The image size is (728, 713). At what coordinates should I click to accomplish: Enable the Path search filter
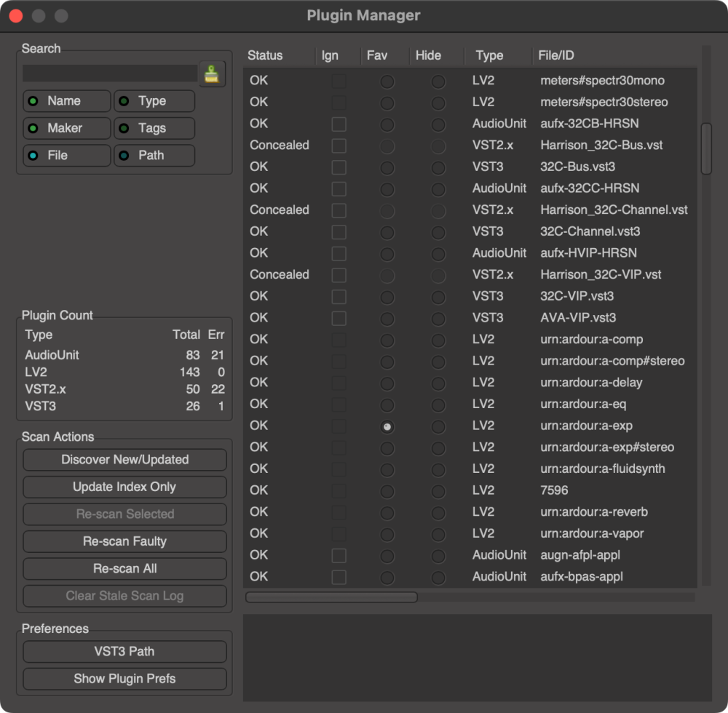154,155
